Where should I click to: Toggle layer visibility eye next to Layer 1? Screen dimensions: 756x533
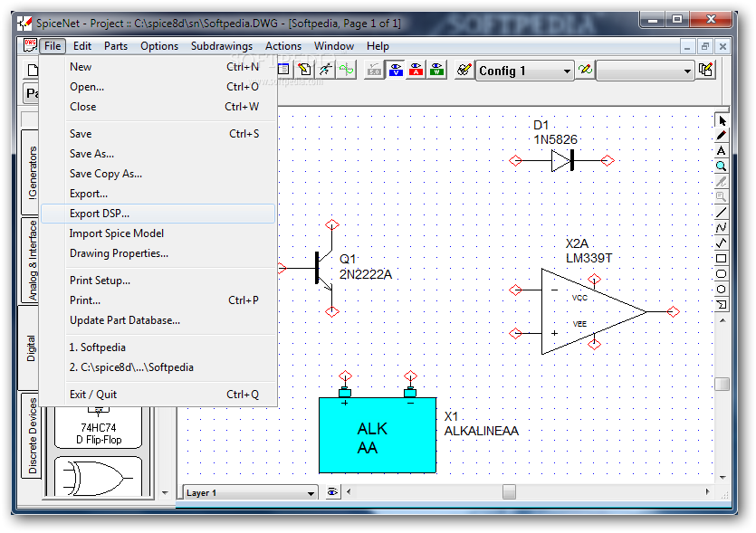(332, 492)
